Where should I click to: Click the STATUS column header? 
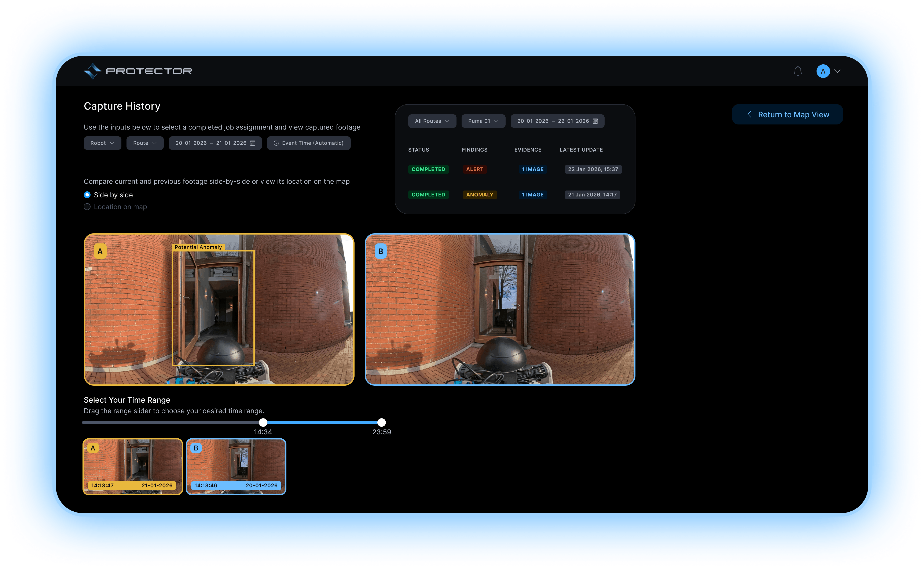(x=419, y=150)
